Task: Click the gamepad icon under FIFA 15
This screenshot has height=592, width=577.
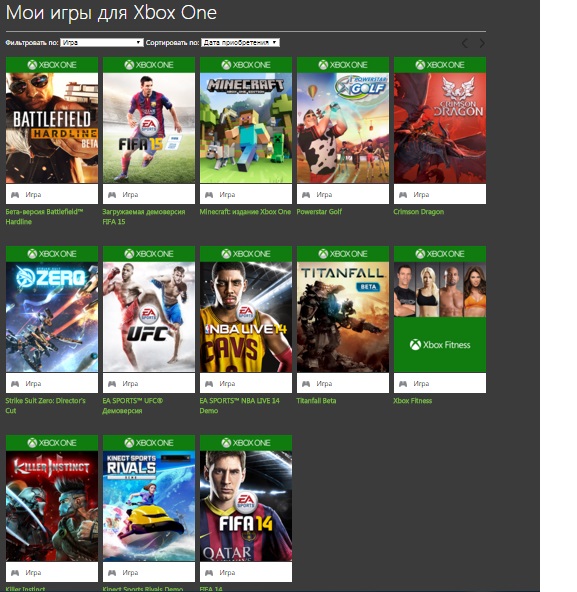Action: click(112, 195)
